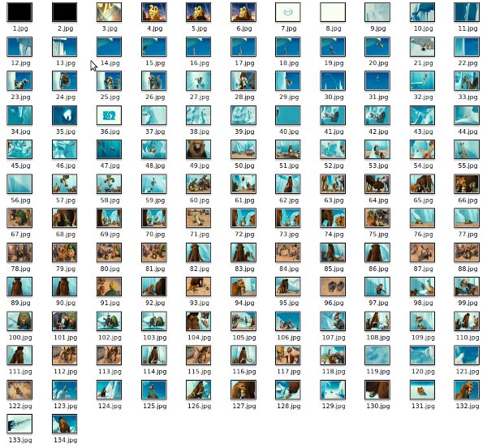Choose the 53.jpg thumbnail
The height and width of the screenshot is (448, 487).
(377, 149)
